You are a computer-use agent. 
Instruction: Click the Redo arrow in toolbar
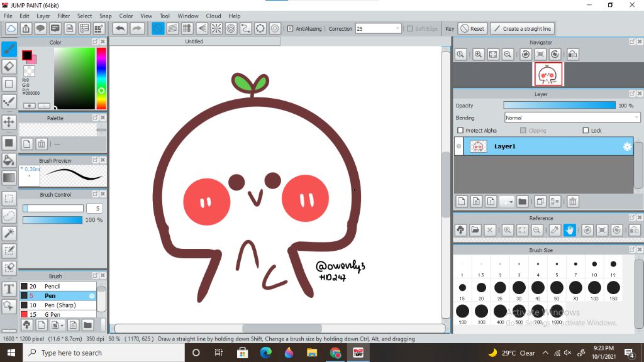(x=137, y=28)
